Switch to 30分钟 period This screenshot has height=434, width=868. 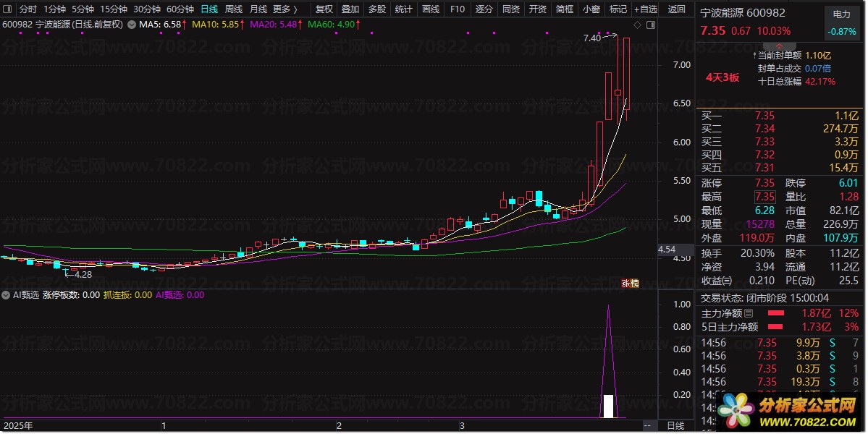pos(147,9)
